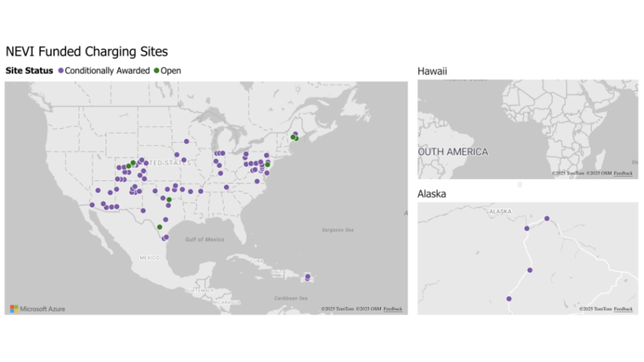This screenshot has height=362, width=644.
Task: Select the Conditionally Awarded legend label
Action: [107, 71]
